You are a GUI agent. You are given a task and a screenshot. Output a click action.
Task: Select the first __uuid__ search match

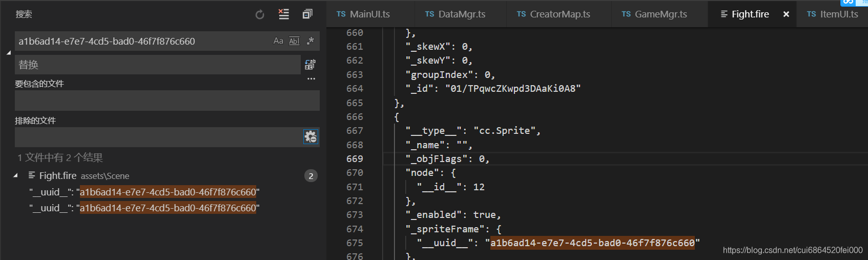144,192
